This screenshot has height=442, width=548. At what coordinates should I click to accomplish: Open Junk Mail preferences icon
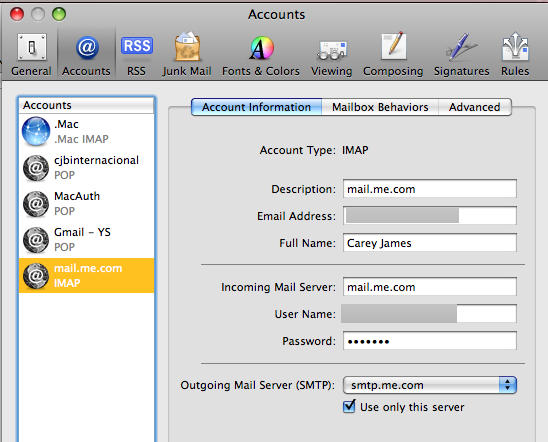(187, 46)
